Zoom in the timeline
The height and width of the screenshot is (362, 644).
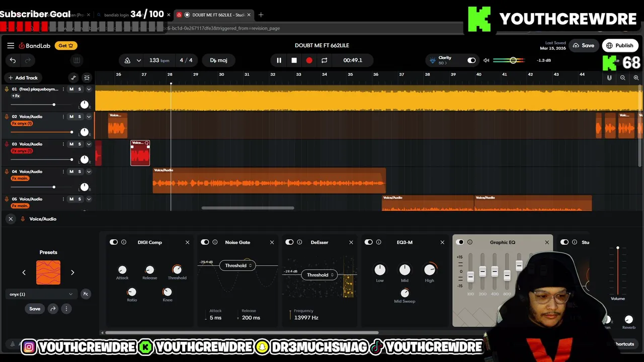pyautogui.click(x=636, y=77)
